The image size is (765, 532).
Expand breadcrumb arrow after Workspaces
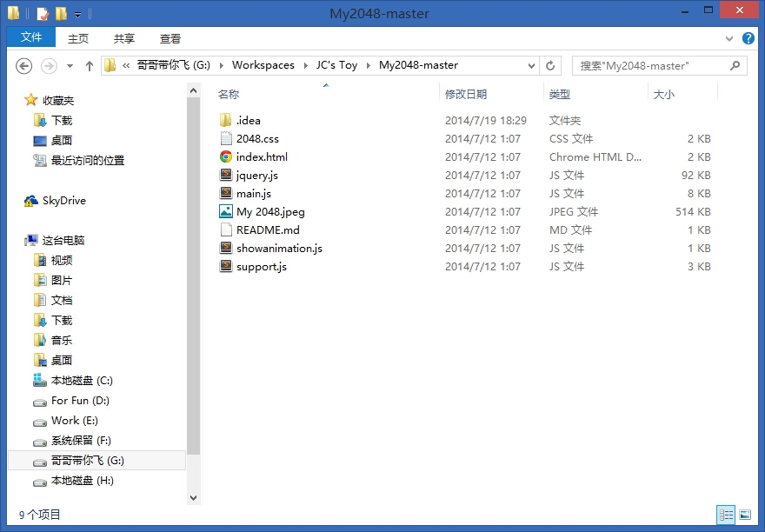[305, 66]
